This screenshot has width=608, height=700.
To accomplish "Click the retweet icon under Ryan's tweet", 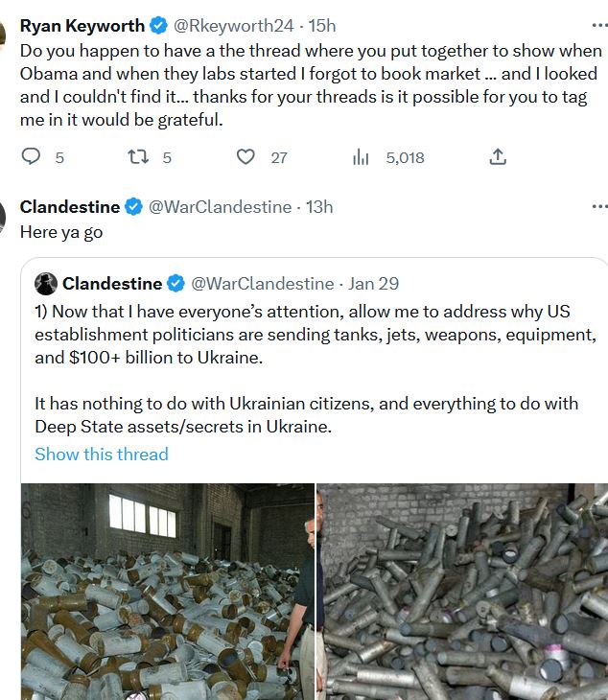I will 138,157.
